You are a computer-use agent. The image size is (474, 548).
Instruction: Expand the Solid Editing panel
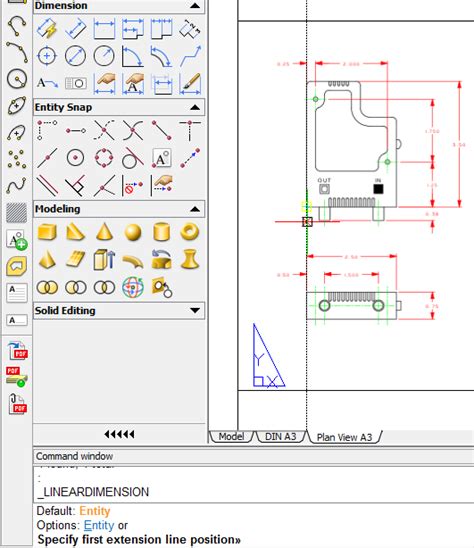195,310
